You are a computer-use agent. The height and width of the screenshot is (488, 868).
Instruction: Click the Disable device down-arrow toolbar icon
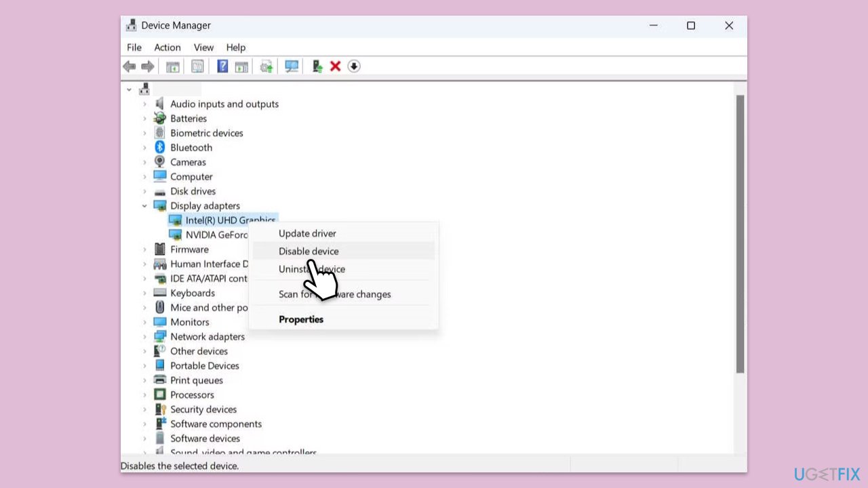pos(354,66)
